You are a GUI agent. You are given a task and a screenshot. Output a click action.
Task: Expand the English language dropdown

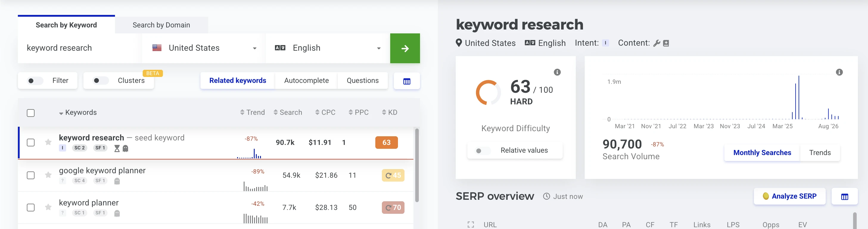[328, 48]
